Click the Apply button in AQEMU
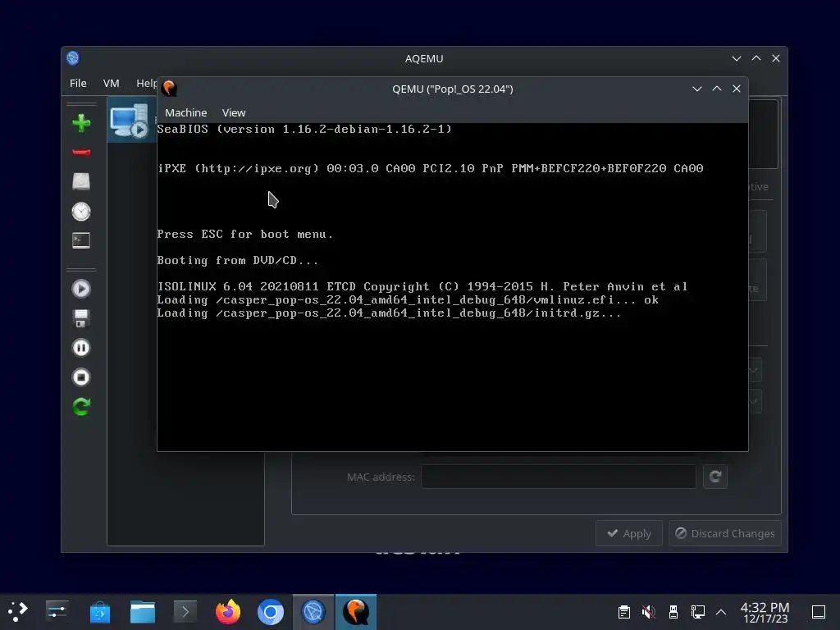This screenshot has width=840, height=630. pyautogui.click(x=629, y=533)
